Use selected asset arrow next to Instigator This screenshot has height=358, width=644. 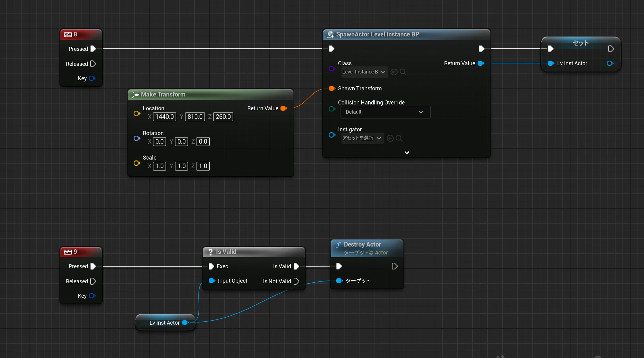point(390,138)
